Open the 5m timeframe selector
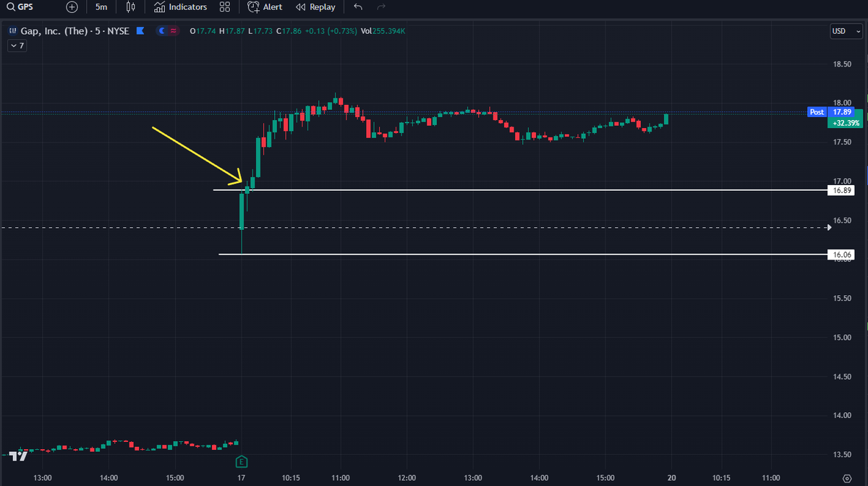Screen dimensions: 868x486 101,7
